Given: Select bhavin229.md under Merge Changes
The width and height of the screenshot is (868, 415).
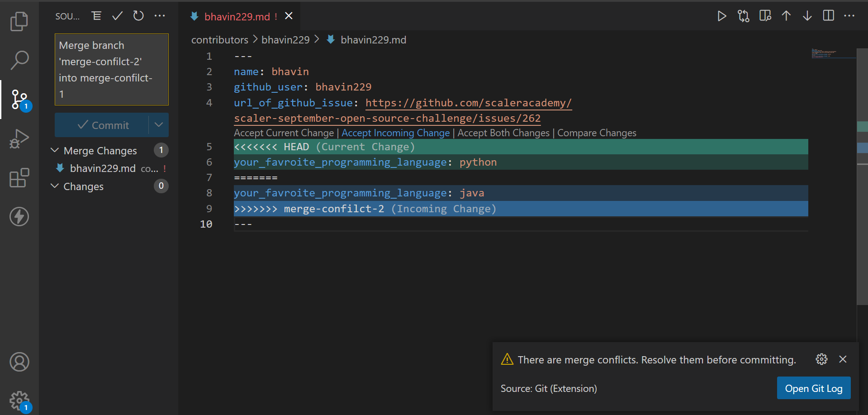Looking at the screenshot, I should tap(103, 168).
